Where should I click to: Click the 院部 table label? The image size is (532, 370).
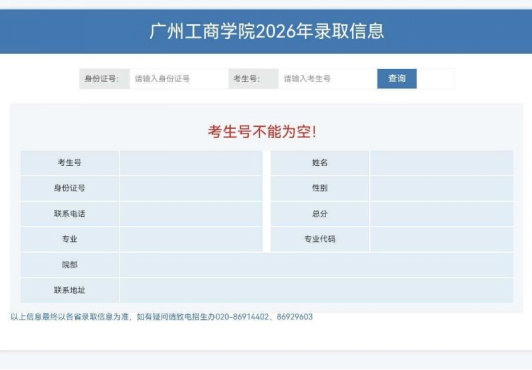point(70,265)
